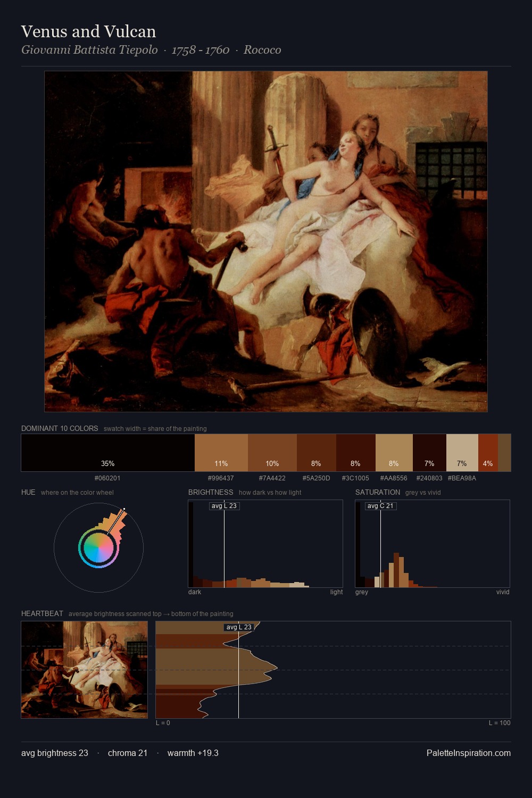Screen dimensions: 532x798
Task: Click the 'dark' axis label
Action: [195, 592]
